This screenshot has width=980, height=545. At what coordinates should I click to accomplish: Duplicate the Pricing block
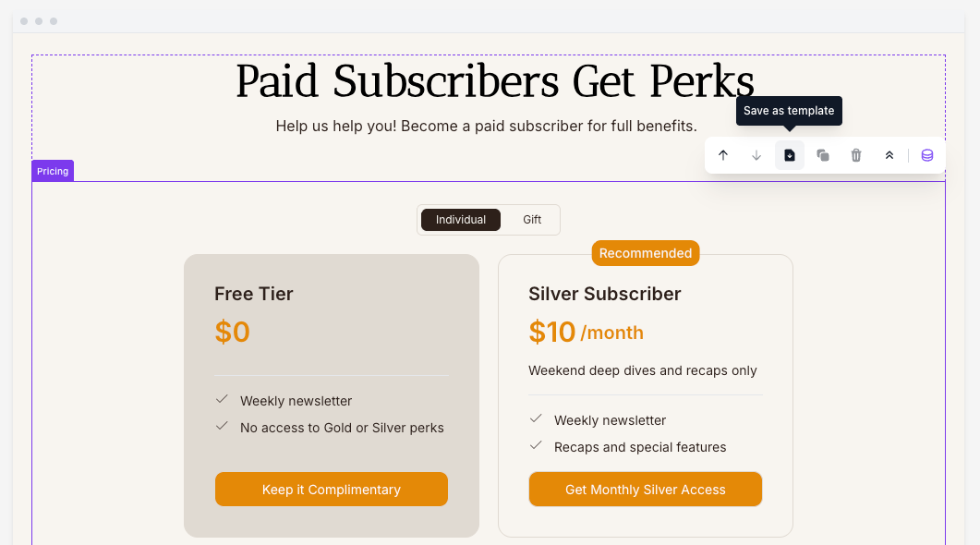tap(823, 155)
